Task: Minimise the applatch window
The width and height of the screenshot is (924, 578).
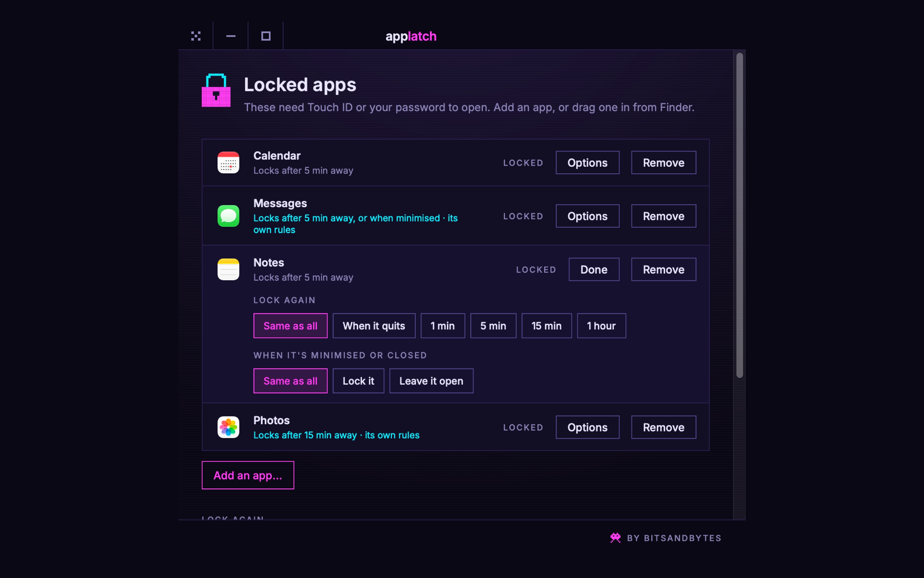Action: 231,36
